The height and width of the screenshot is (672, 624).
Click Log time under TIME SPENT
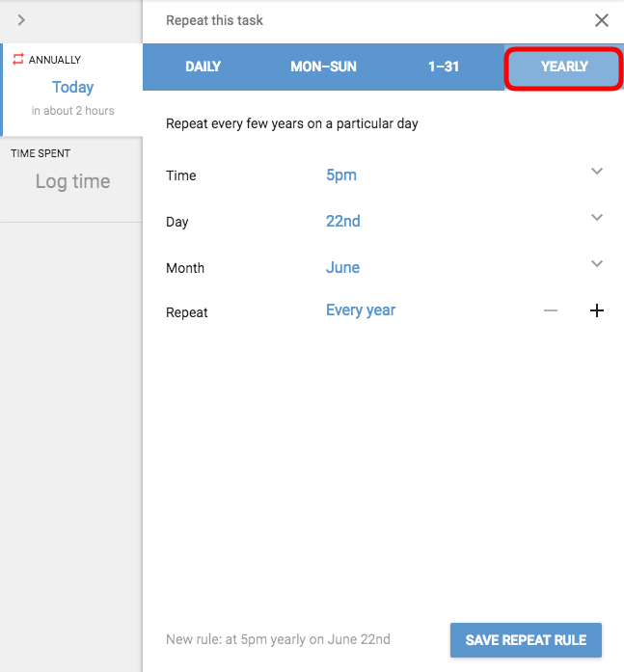click(73, 181)
